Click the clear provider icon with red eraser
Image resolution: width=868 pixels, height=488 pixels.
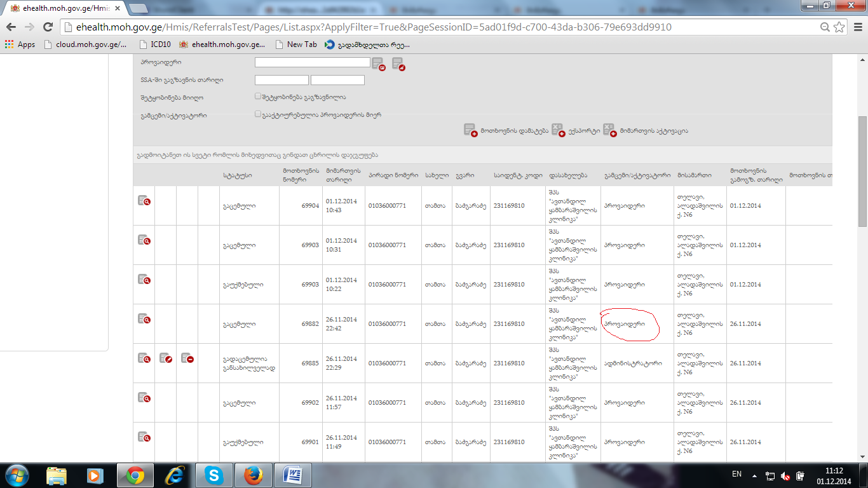(x=398, y=63)
